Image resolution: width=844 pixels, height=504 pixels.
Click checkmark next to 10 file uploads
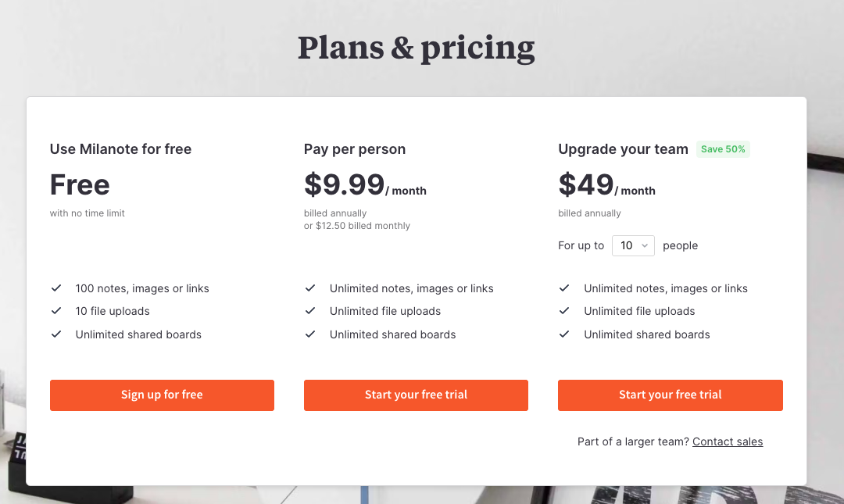[x=56, y=311]
